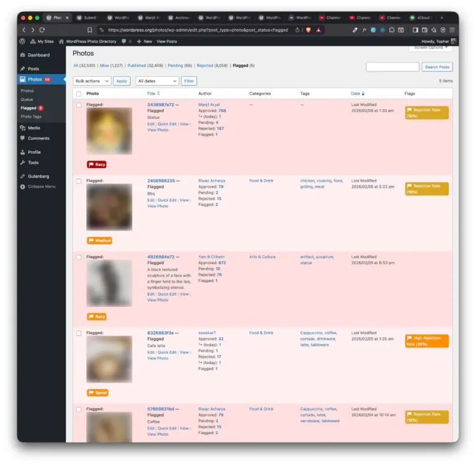Image resolution: width=476 pixels, height=465 pixels.
Task: Open the Howdy, Topher account menu
Action: [439, 42]
